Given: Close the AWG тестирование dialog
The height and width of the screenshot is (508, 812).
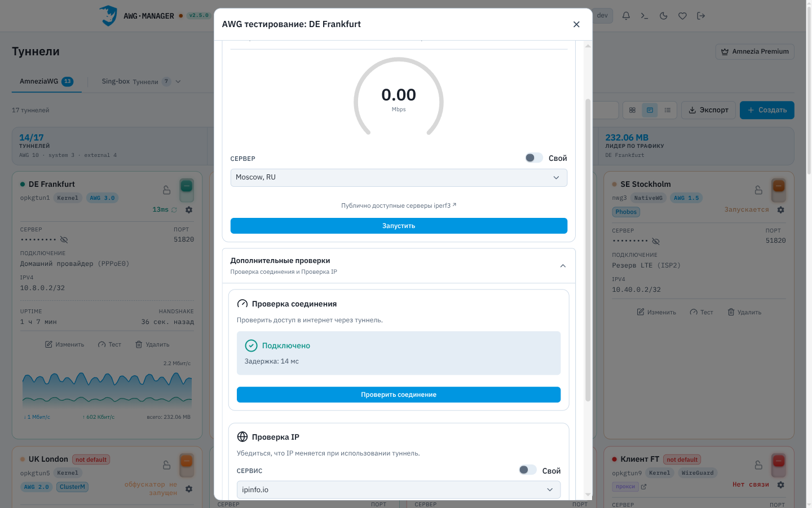Looking at the screenshot, I should coord(576,24).
